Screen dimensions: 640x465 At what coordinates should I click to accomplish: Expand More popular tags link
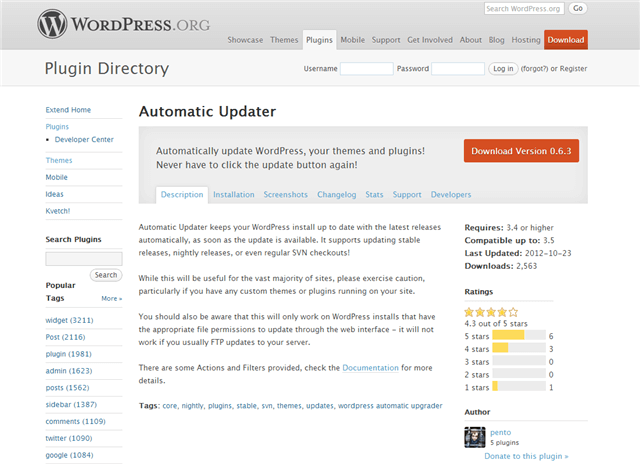click(x=111, y=298)
